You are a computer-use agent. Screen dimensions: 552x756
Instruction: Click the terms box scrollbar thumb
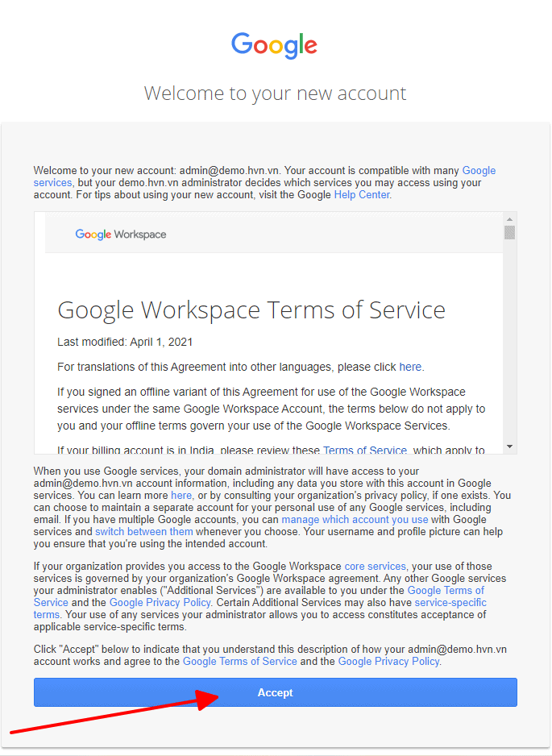(x=509, y=232)
